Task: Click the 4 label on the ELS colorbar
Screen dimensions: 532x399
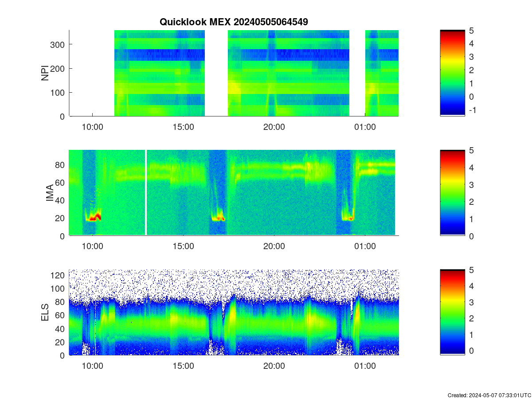Action: coord(471,286)
